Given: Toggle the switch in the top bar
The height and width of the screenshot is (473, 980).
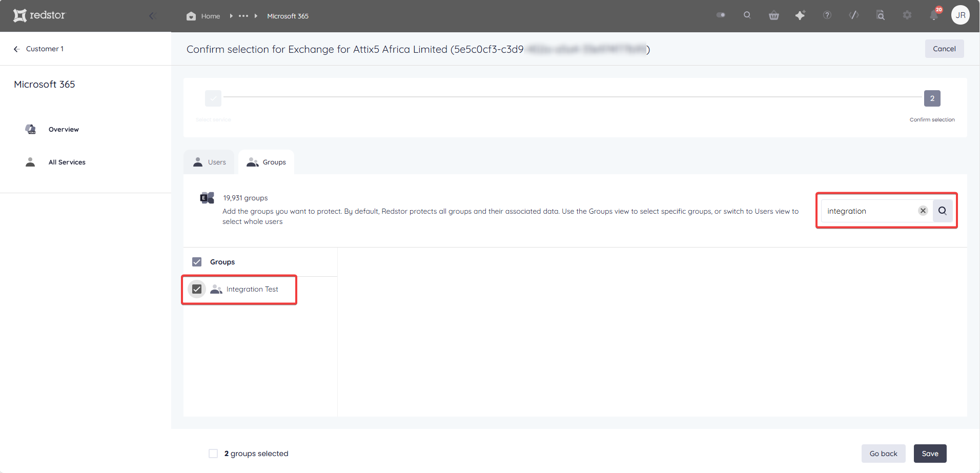Looking at the screenshot, I should [x=721, y=15].
